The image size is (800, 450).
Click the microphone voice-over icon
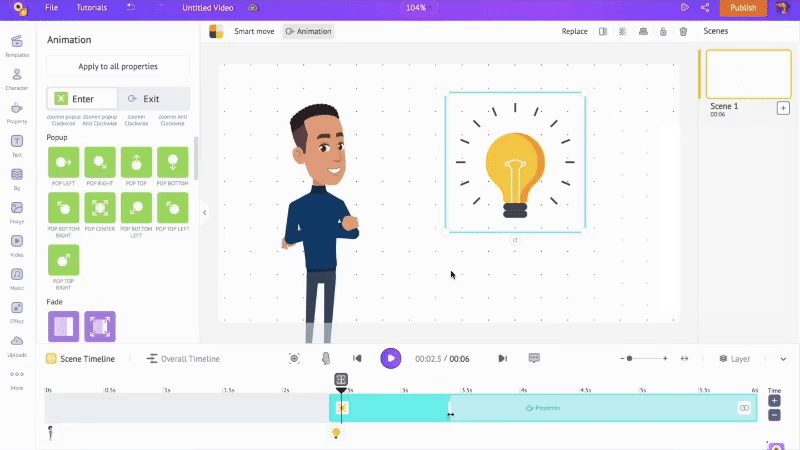click(x=325, y=358)
